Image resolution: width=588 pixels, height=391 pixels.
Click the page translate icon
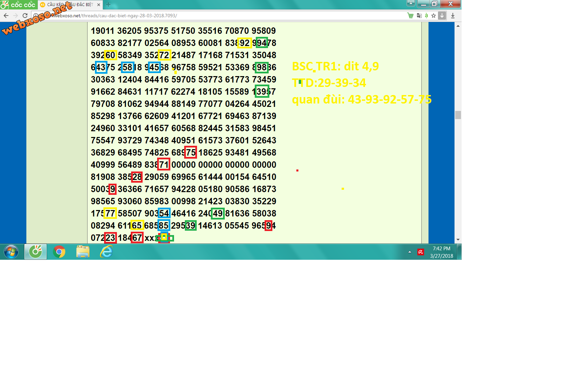(419, 16)
